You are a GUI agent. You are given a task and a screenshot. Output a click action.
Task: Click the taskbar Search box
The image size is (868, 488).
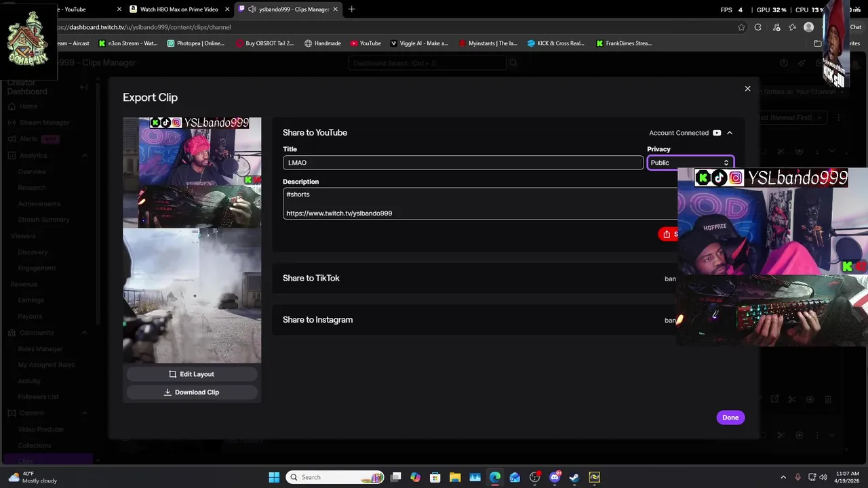point(336,477)
